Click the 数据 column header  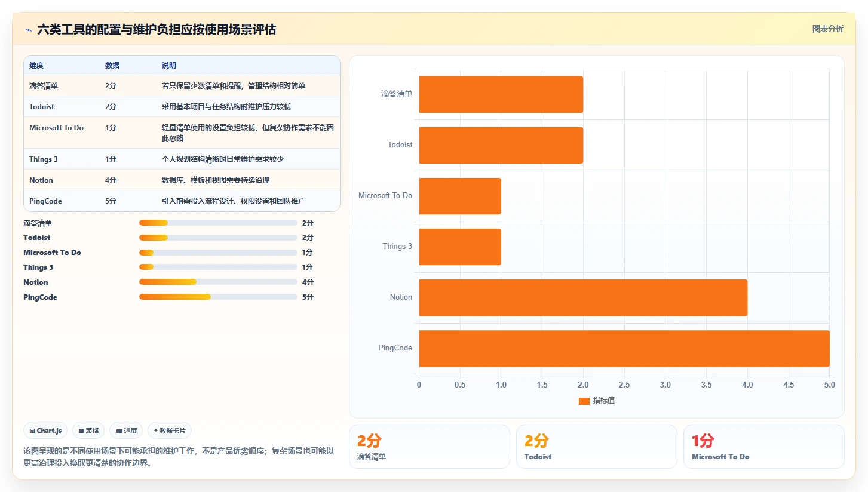tap(112, 66)
